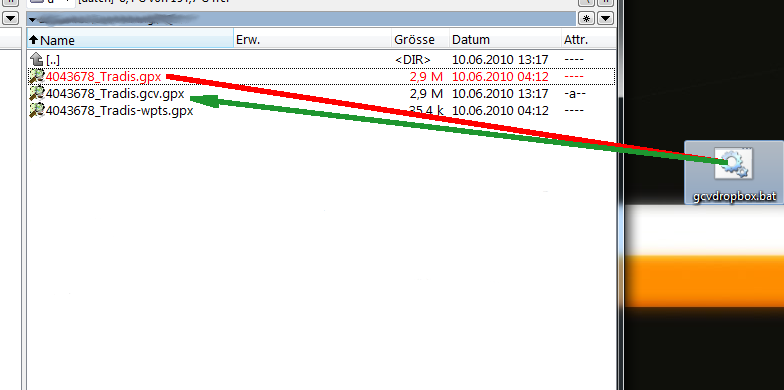Select the 4043678_Tradis.gpx file icon
The image size is (784, 390).
(x=37, y=76)
